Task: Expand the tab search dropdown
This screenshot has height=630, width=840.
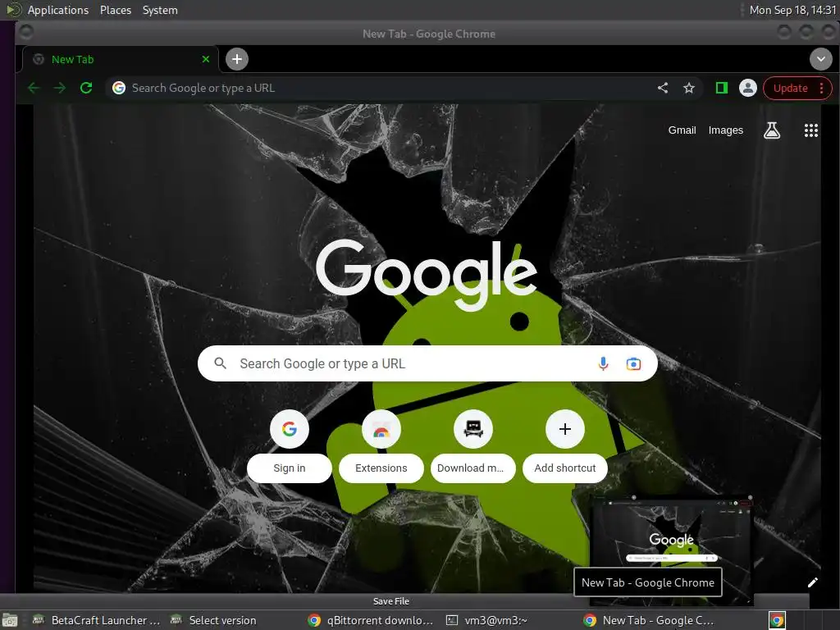Action: pos(820,59)
